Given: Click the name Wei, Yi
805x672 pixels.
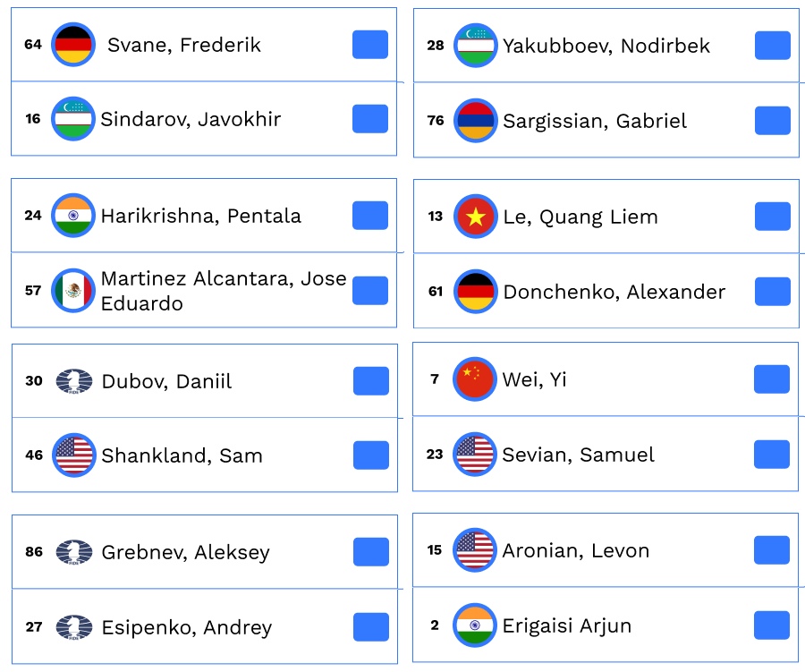Looking at the screenshot, I should 534,379.
